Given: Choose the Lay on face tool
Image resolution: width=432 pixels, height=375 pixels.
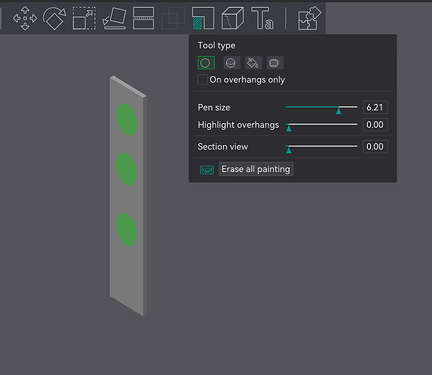Looking at the screenshot, I should tap(114, 18).
